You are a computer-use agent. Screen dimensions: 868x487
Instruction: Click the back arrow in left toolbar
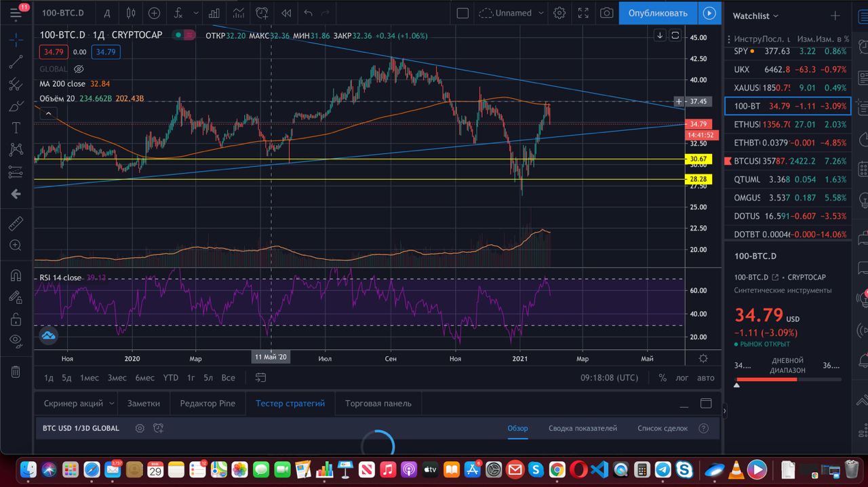point(16,194)
